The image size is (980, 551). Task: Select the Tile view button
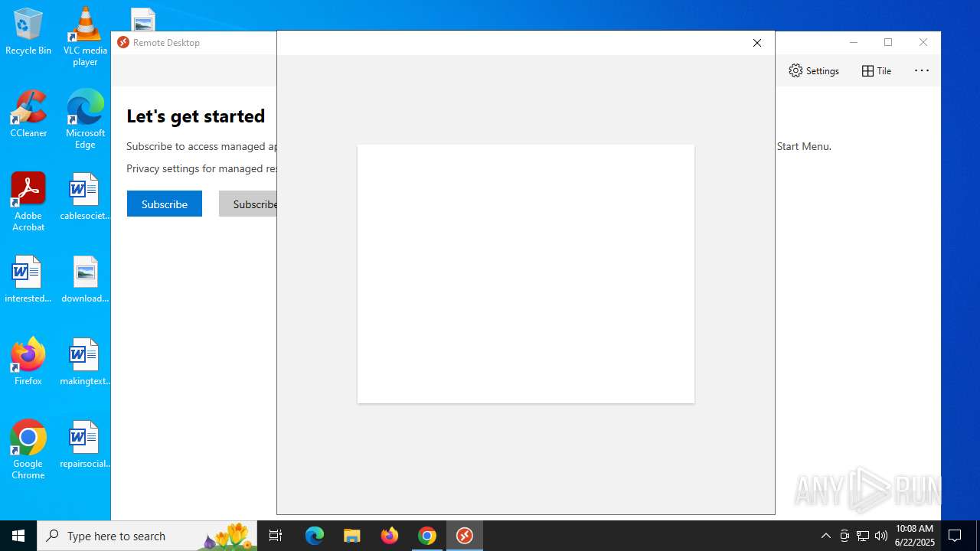tap(877, 70)
